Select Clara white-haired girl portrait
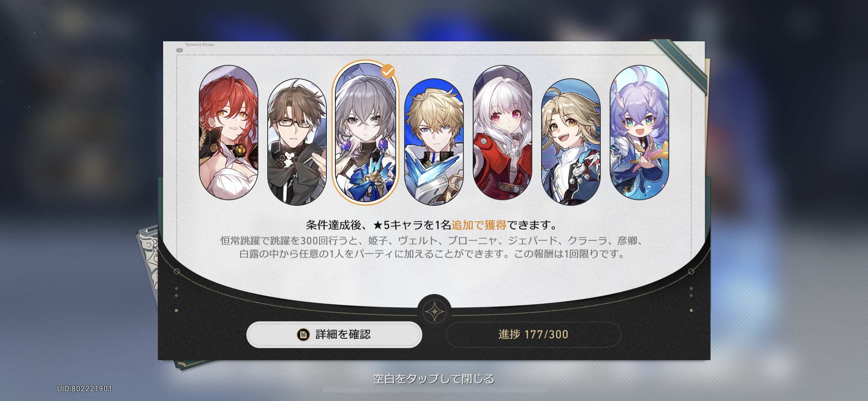Image resolution: width=868 pixels, height=401 pixels. click(x=502, y=132)
